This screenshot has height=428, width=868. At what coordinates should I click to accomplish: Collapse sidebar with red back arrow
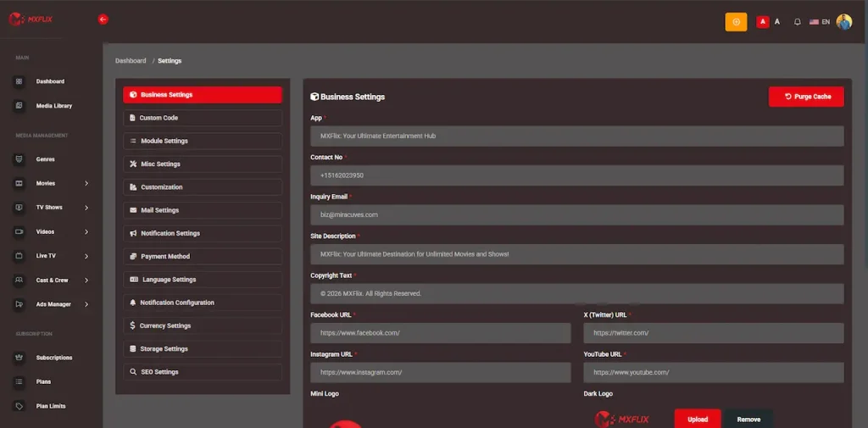[x=103, y=19]
